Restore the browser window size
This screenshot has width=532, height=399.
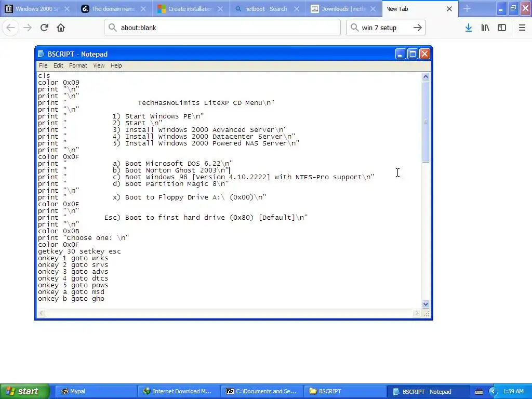click(513, 9)
